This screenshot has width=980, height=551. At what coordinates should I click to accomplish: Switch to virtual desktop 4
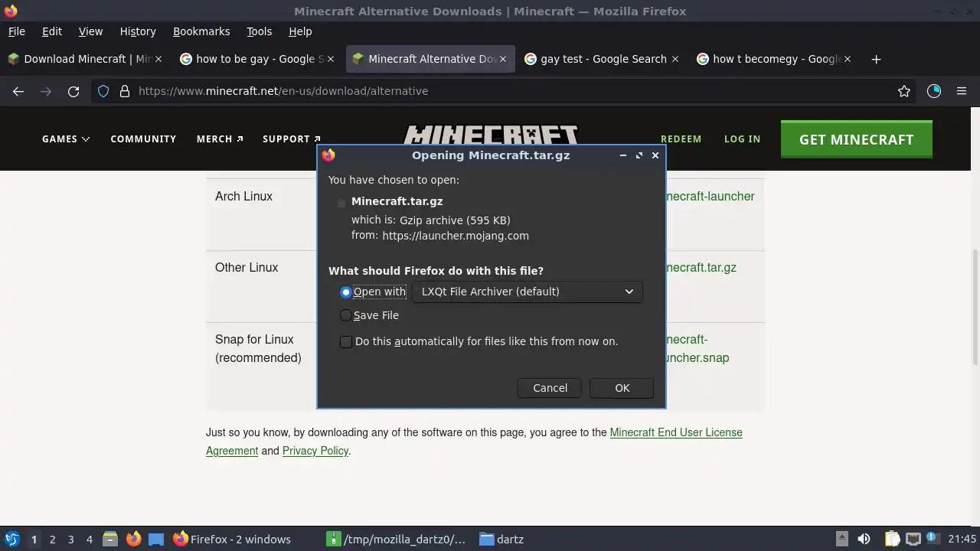[x=89, y=540]
